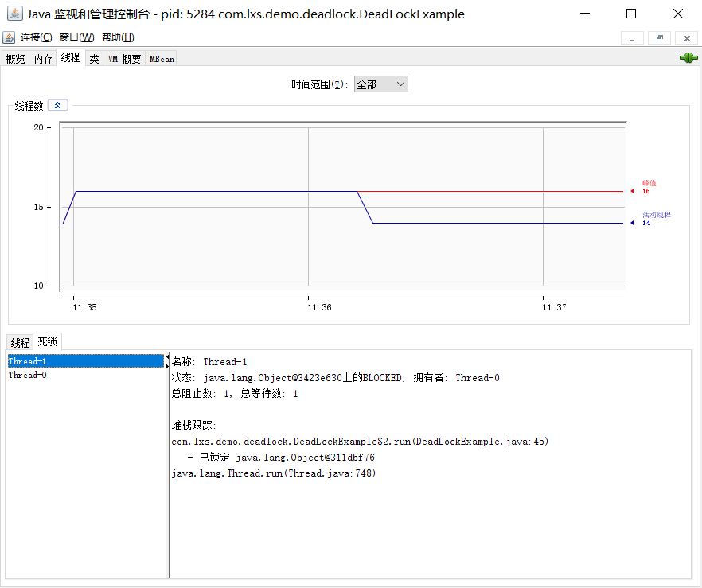This screenshot has height=588, width=702.
Task: Close the inner internal frame
Action: (x=687, y=38)
